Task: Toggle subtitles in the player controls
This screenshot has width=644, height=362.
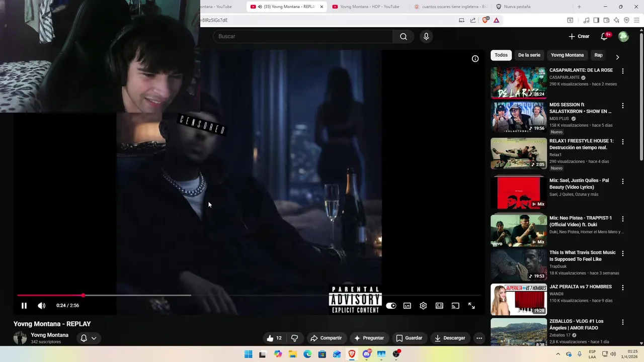Action: (407, 306)
